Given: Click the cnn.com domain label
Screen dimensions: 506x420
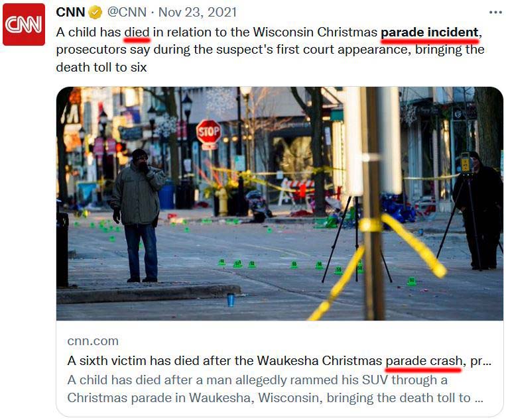Looking at the screenshot, I should (x=93, y=341).
